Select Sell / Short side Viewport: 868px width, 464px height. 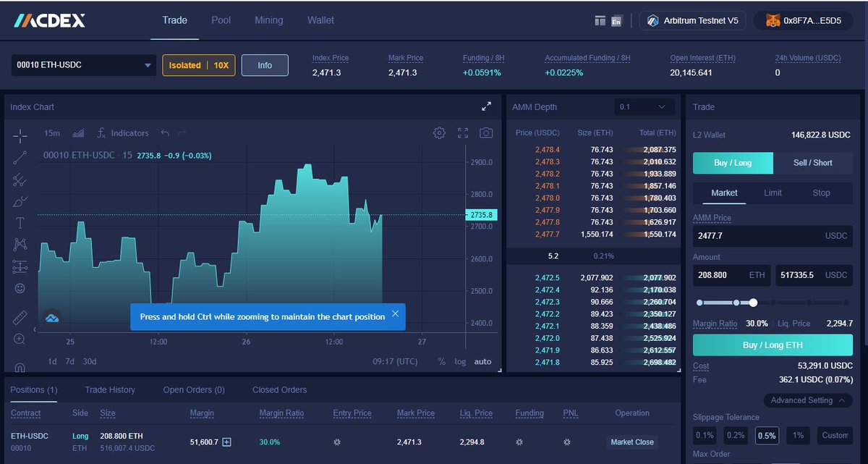pos(813,163)
